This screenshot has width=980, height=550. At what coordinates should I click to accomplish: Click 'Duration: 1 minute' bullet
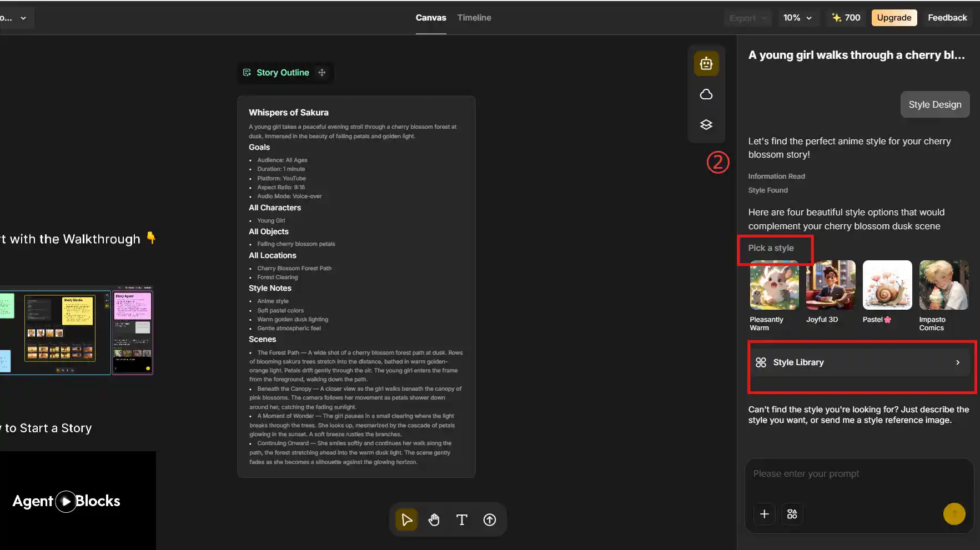(x=281, y=169)
